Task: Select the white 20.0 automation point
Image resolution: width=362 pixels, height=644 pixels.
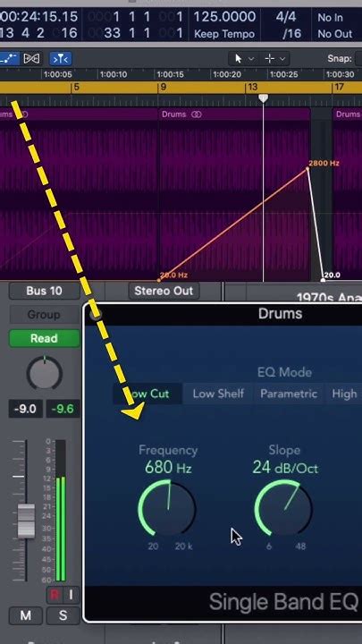Action: tap(323, 281)
